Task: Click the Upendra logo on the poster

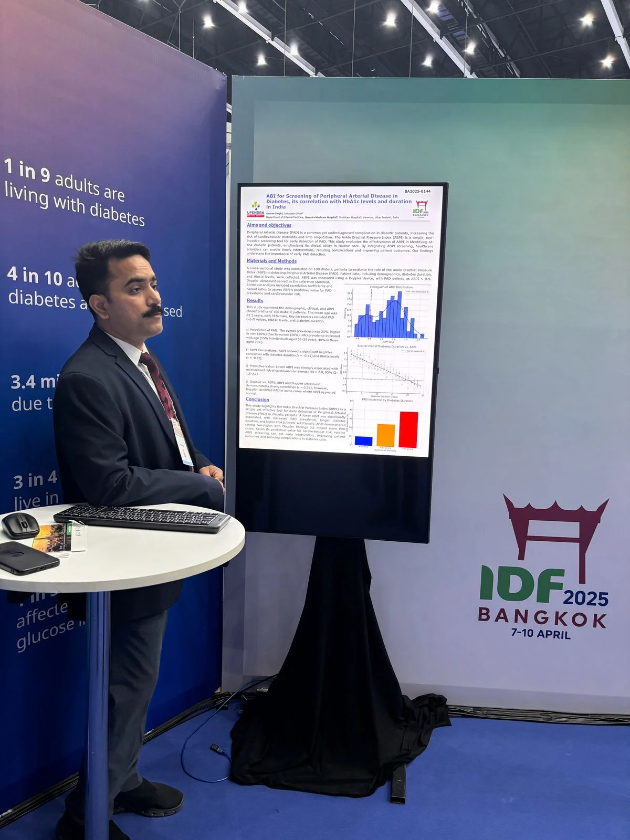Action: pos(254,209)
